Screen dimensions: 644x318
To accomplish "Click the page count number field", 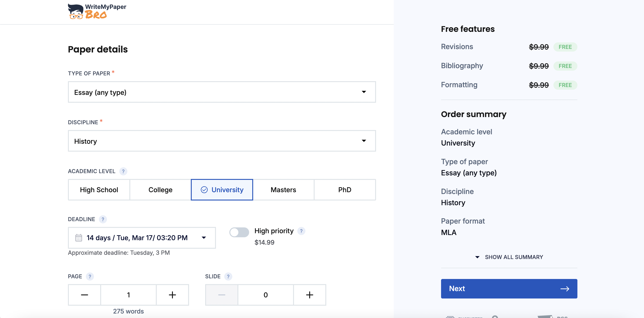I will coord(128,295).
